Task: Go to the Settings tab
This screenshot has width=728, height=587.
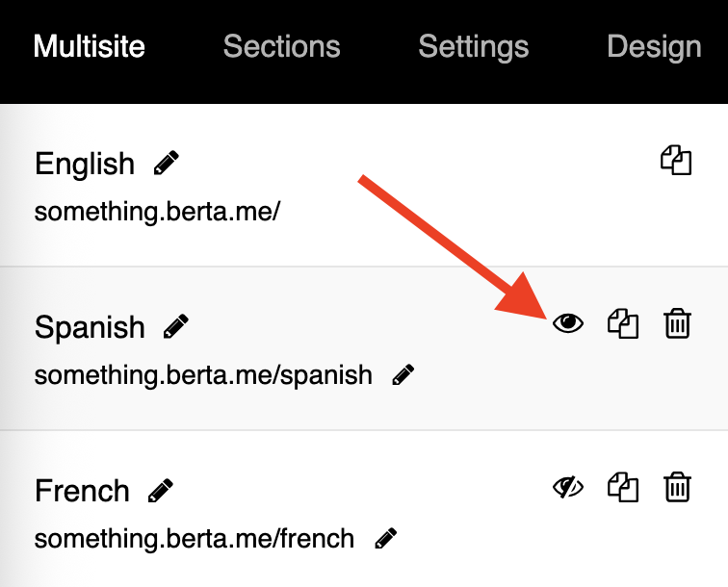Action: (x=474, y=47)
